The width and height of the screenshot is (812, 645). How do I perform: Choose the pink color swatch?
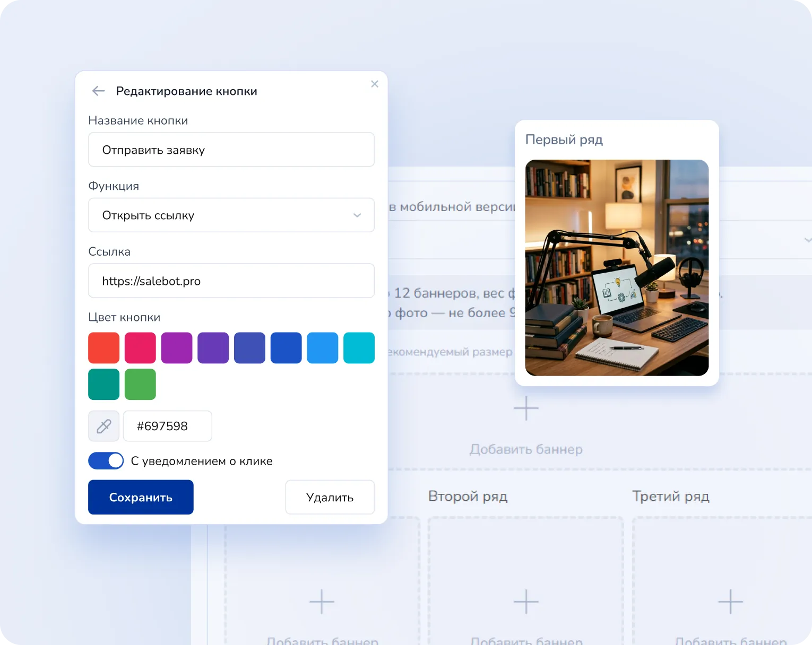140,348
